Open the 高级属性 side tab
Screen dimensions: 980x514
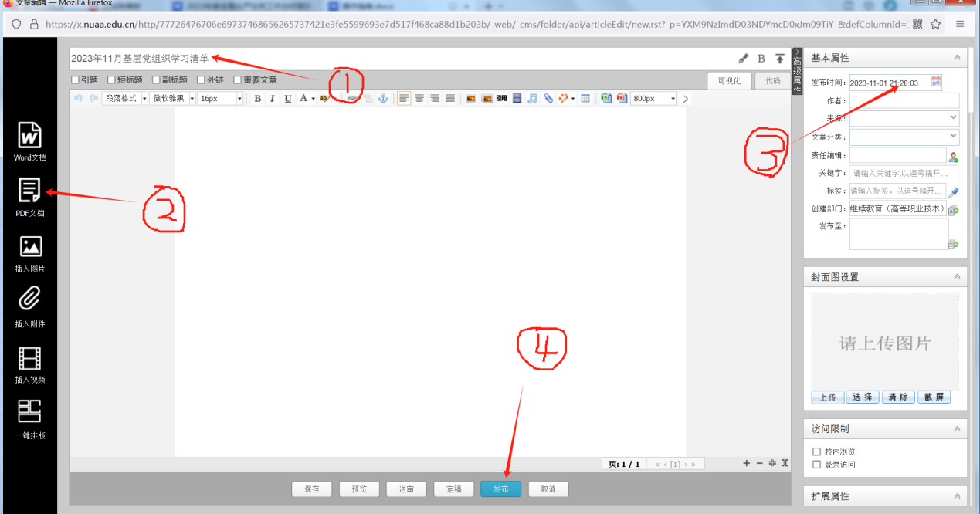[x=798, y=71]
